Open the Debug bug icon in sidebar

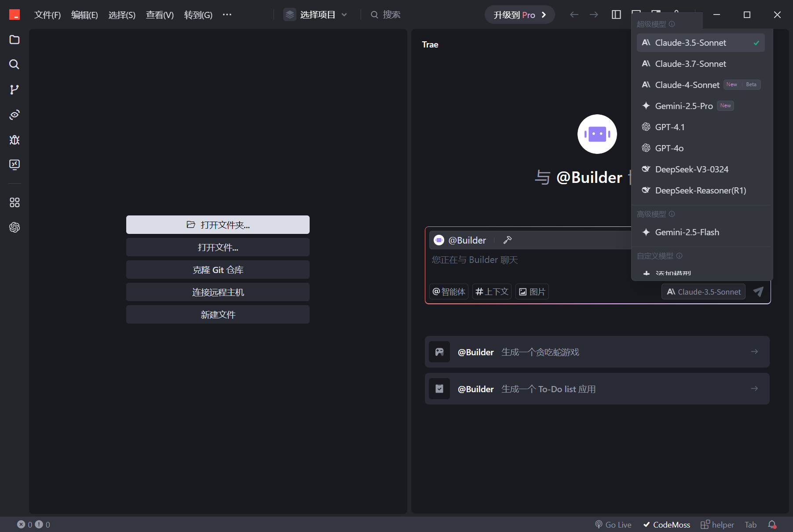click(x=15, y=140)
